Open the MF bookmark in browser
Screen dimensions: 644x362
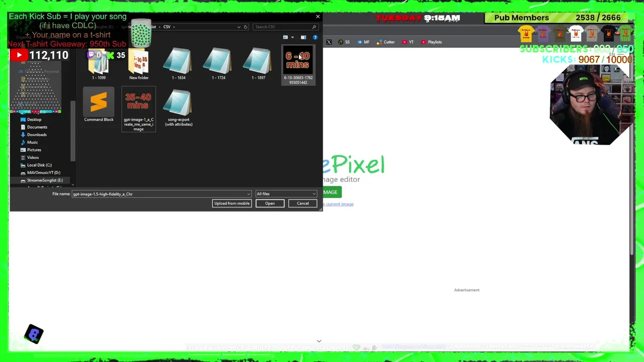[363, 42]
